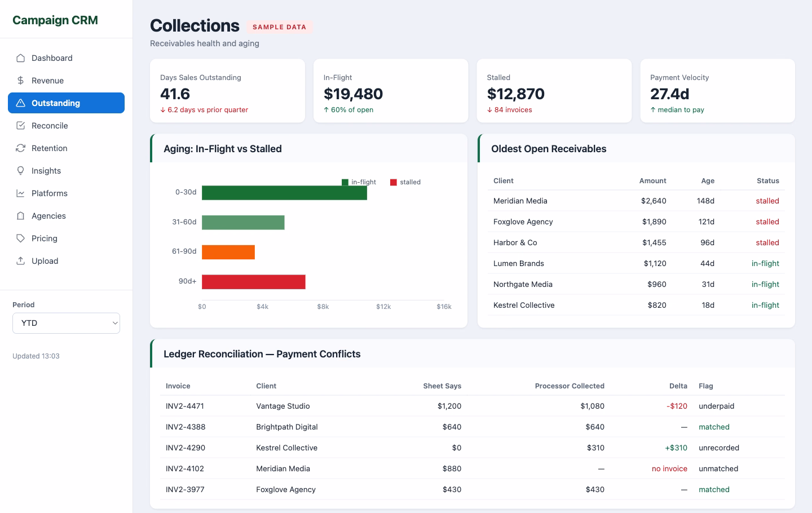Image resolution: width=812 pixels, height=513 pixels.
Task: Click the SAMPLE DATA badge
Action: coord(279,27)
